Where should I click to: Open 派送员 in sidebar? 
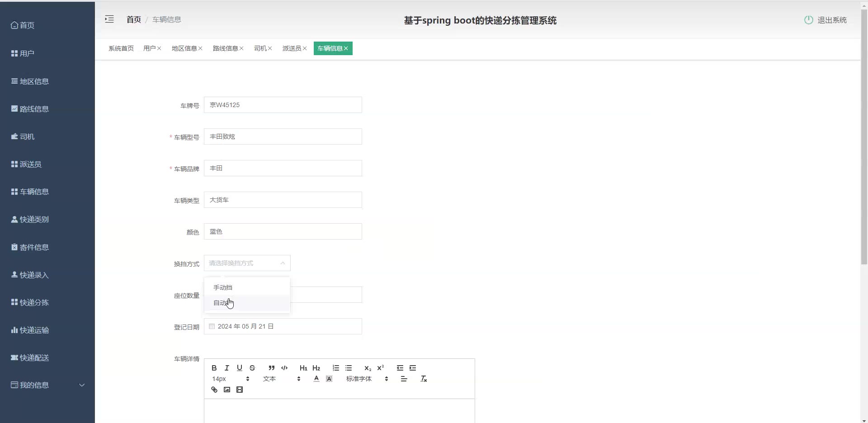tap(47, 164)
